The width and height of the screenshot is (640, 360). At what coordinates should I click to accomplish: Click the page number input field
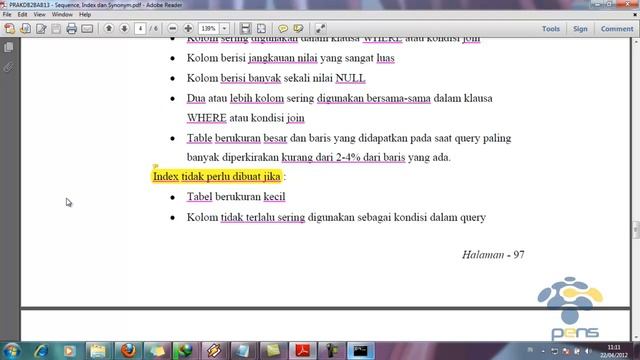[x=140, y=29]
